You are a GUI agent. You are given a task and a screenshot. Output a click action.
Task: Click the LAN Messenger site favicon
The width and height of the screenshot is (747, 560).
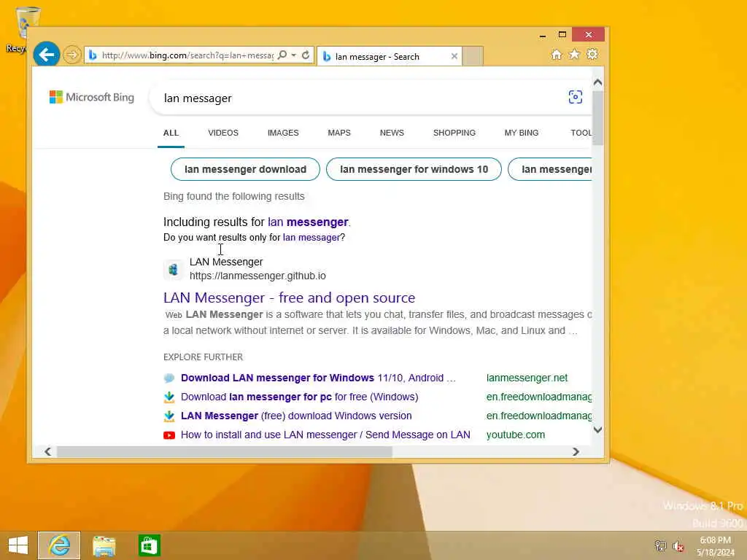click(173, 270)
